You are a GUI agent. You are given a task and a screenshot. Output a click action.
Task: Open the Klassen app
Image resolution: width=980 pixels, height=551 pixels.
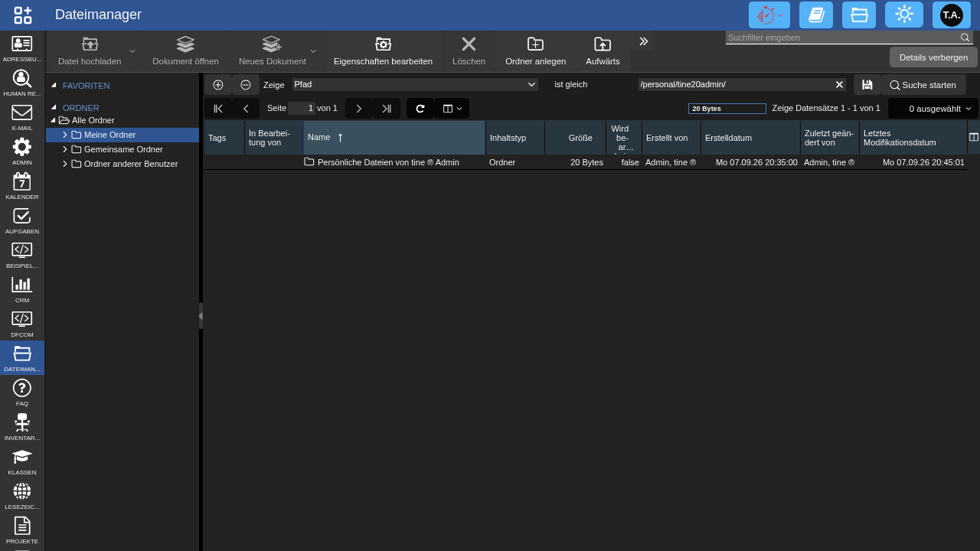pos(22,461)
